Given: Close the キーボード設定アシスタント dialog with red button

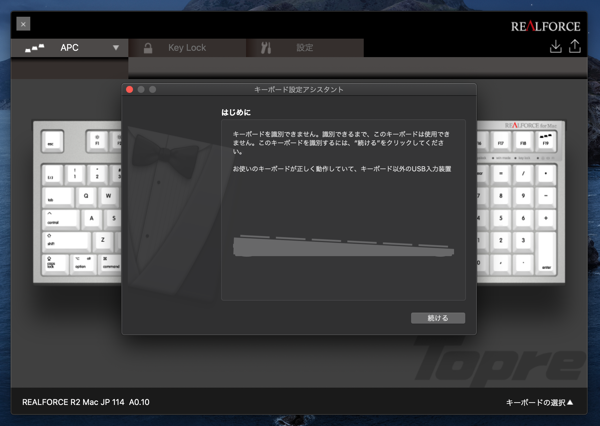Looking at the screenshot, I should tap(129, 90).
